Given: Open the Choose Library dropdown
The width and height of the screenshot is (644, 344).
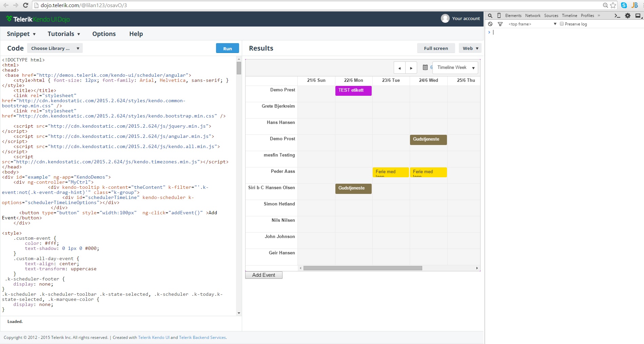Looking at the screenshot, I should [55, 48].
